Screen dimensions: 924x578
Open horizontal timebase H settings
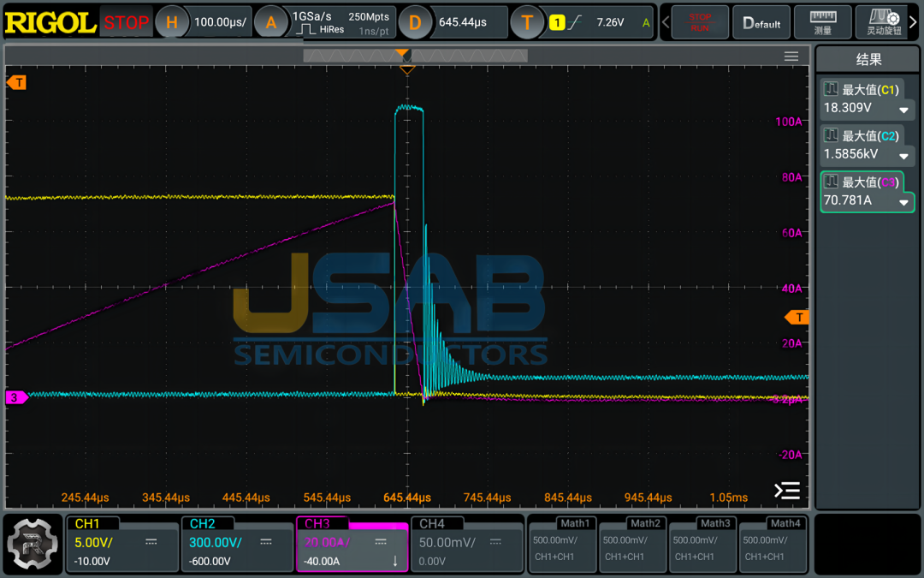pos(171,22)
